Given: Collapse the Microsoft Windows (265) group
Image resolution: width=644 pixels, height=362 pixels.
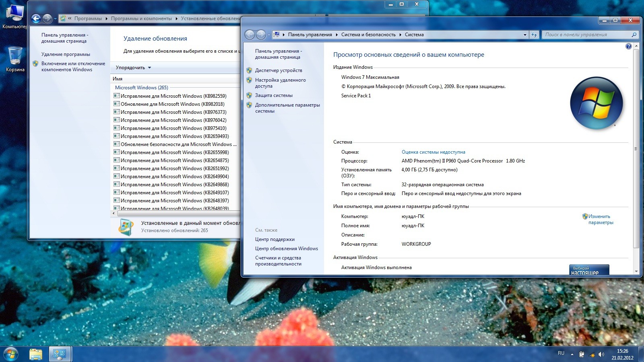Looking at the screenshot, I should pyautogui.click(x=141, y=88).
